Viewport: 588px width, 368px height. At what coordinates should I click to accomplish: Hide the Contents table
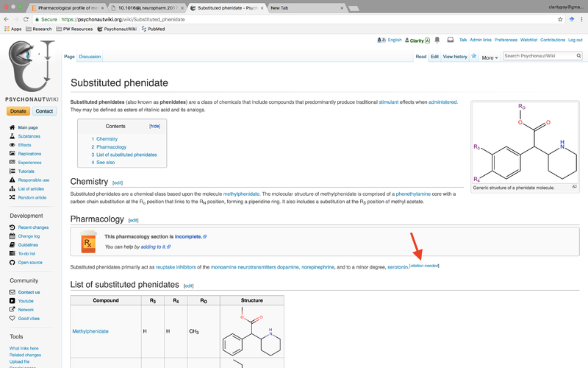click(x=154, y=126)
